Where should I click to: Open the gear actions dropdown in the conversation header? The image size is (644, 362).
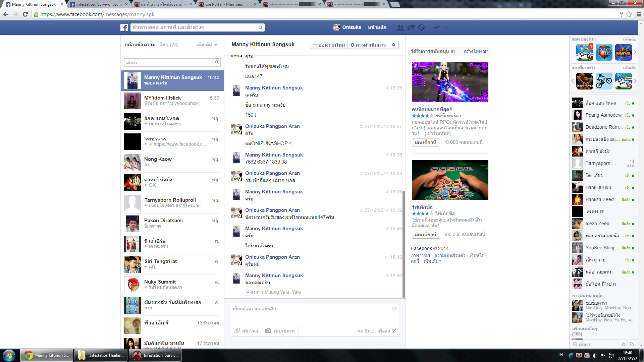[368, 45]
